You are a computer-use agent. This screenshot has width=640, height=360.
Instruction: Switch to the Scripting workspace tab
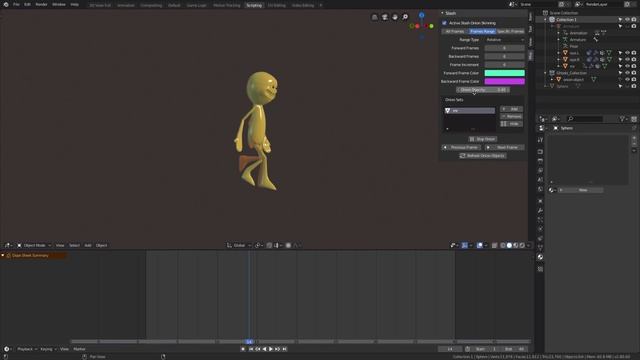(254, 5)
